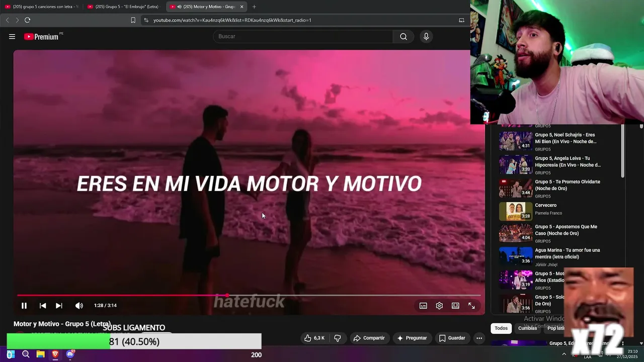Open more actions three-dot menu
Image resolution: width=644 pixels, height=362 pixels.
coord(479,338)
